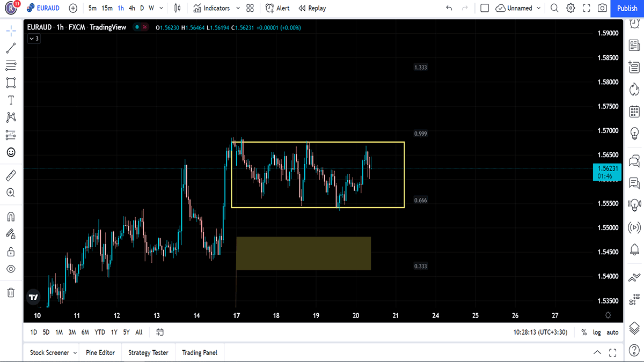Expand the timeframe dropdown arrow after W

pos(162,8)
